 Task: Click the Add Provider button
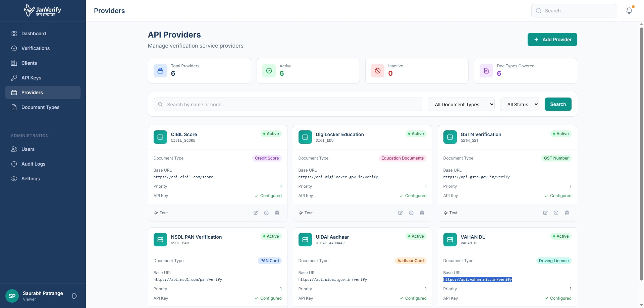(x=552, y=40)
